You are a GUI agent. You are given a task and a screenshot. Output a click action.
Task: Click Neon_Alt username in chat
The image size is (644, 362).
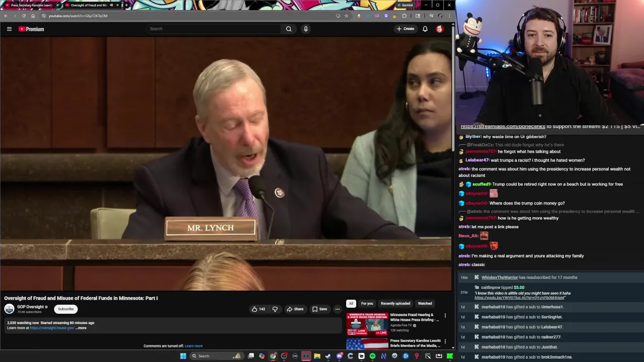[x=468, y=236]
